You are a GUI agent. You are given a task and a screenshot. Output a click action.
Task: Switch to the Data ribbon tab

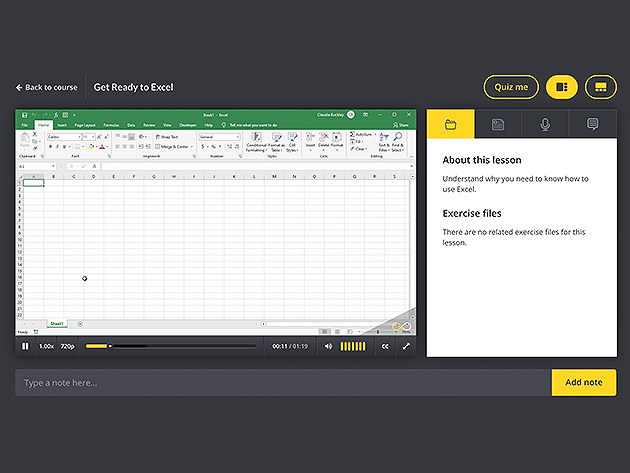click(131, 125)
